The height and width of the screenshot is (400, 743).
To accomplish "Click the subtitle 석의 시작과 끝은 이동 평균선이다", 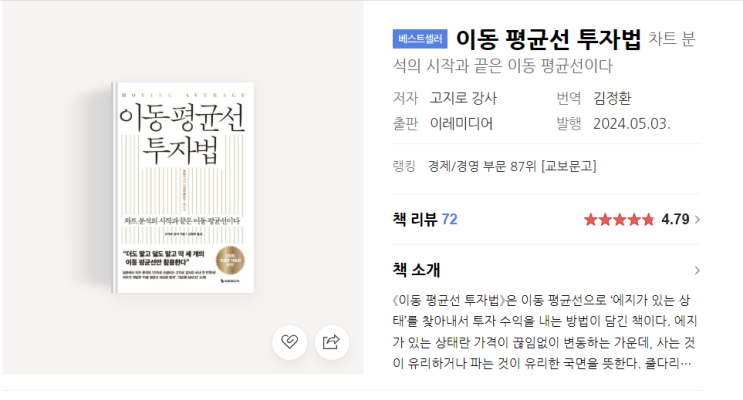I will (503, 66).
